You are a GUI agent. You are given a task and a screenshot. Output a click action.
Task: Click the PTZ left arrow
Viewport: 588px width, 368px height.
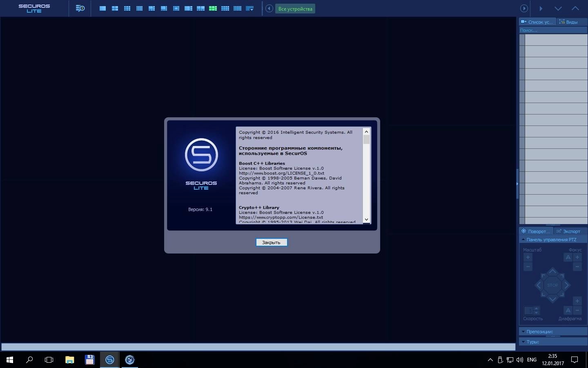(x=539, y=285)
